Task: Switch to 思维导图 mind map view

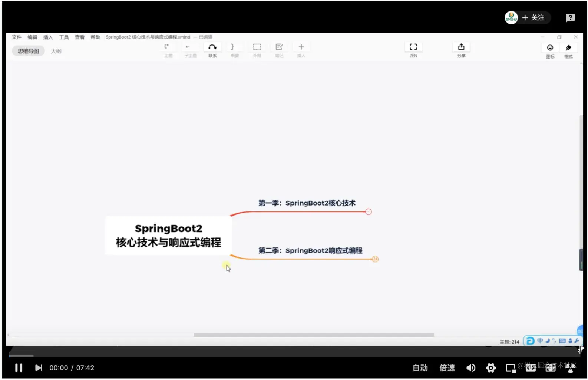Action: (28, 51)
